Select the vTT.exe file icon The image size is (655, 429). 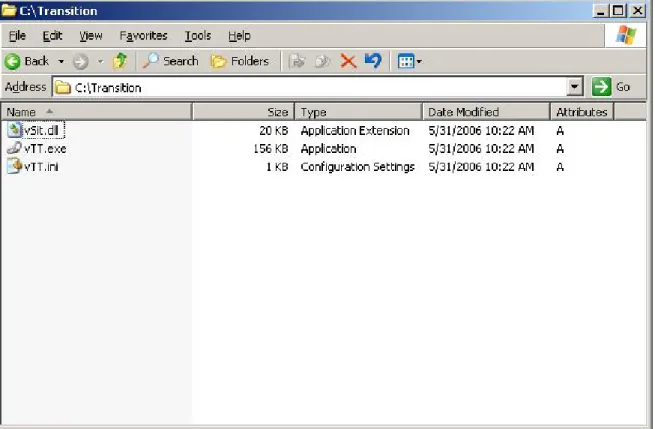14,148
